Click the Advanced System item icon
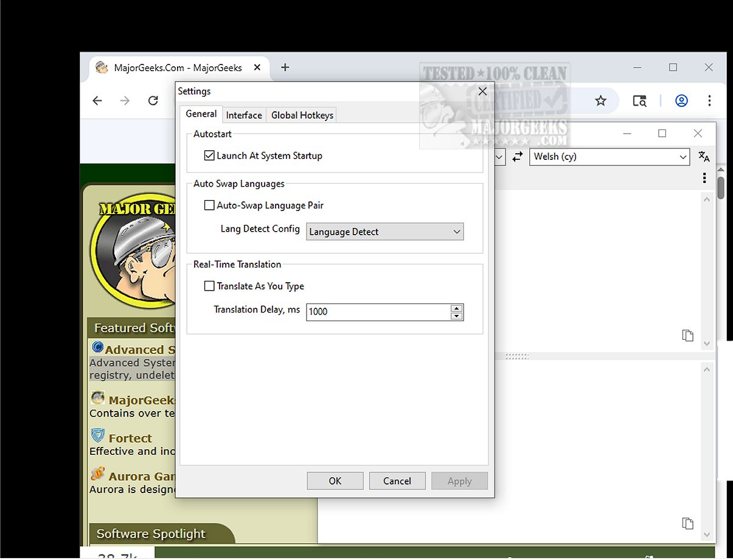 tap(97, 347)
